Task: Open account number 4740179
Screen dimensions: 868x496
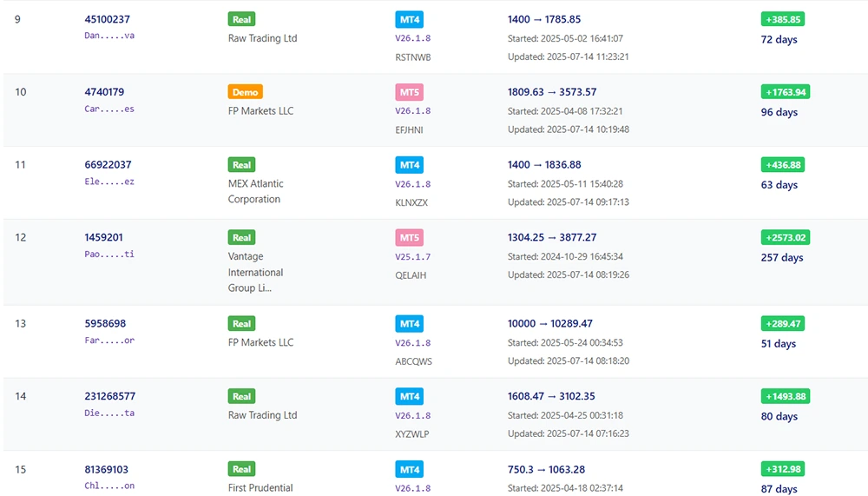Action: point(104,92)
